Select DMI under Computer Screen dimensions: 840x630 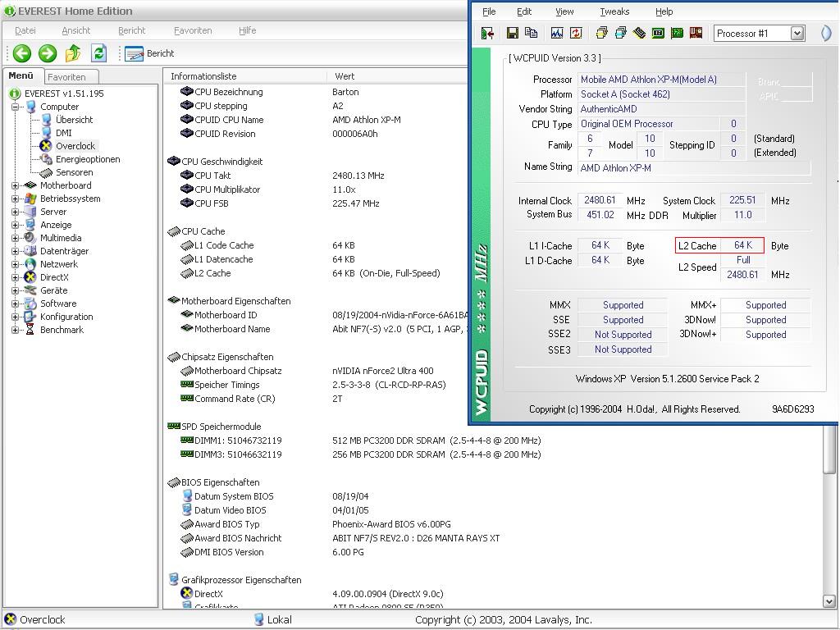point(63,133)
